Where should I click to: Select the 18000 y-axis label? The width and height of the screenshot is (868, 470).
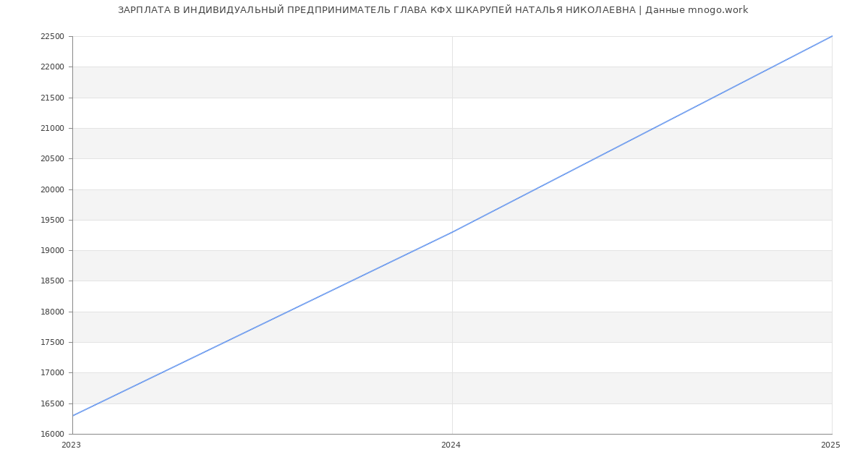point(52,312)
